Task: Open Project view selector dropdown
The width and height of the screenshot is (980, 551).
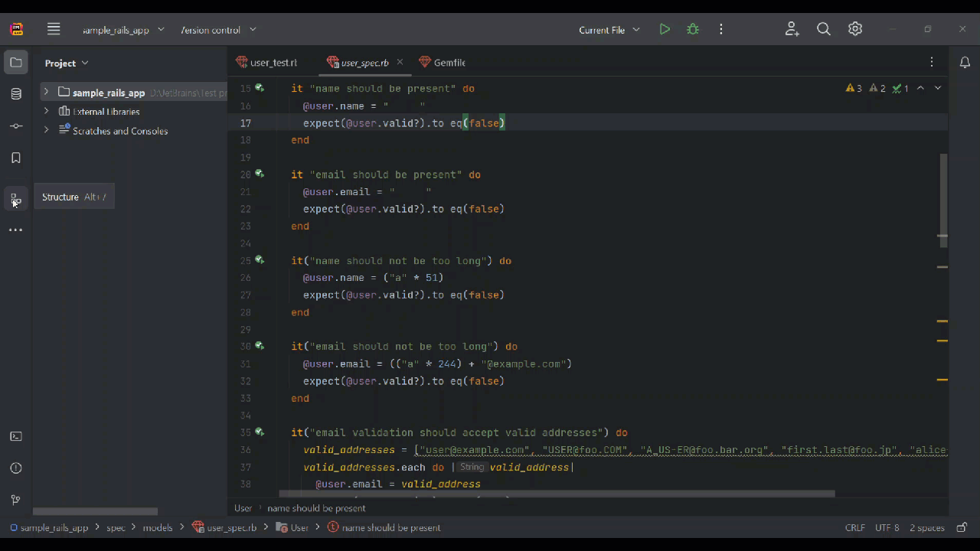Action: click(67, 63)
